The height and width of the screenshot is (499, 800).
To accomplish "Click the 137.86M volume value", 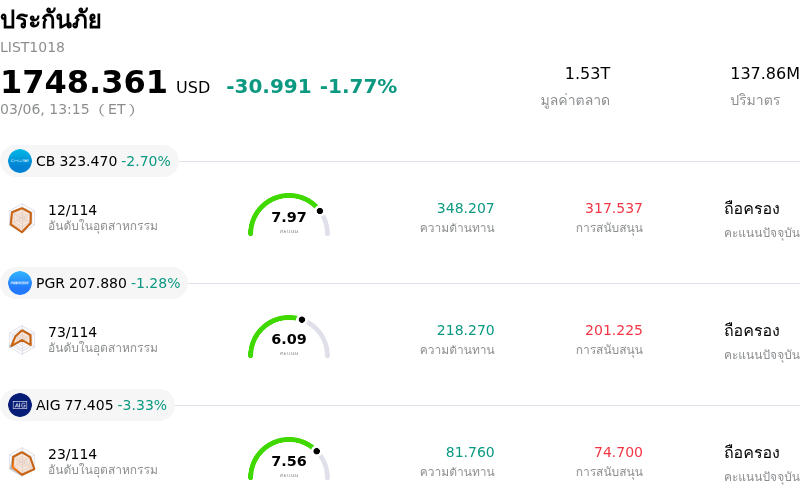I will [764, 74].
